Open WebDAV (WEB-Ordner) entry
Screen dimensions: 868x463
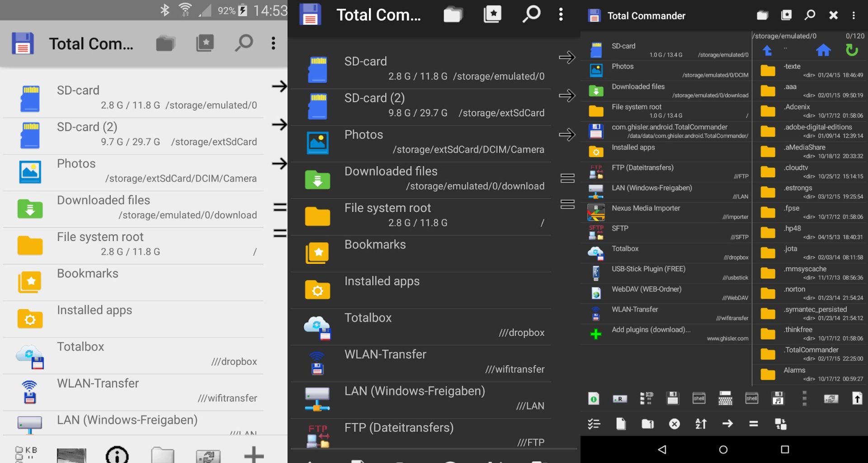pos(667,293)
